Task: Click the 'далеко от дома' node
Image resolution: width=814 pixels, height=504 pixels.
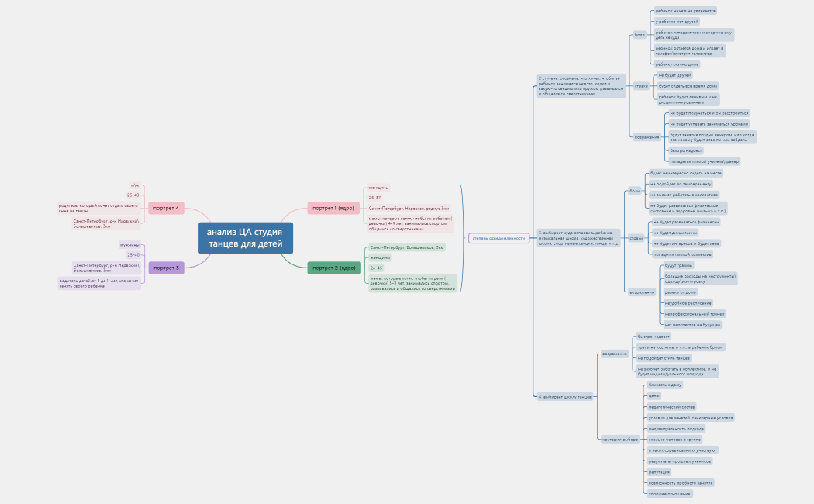Action: coord(679,292)
